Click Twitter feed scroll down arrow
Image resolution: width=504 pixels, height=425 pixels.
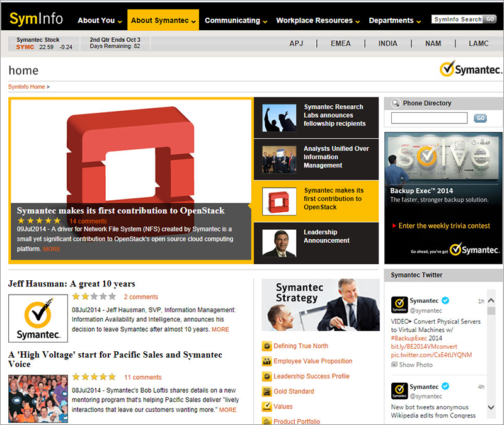pos(491,407)
